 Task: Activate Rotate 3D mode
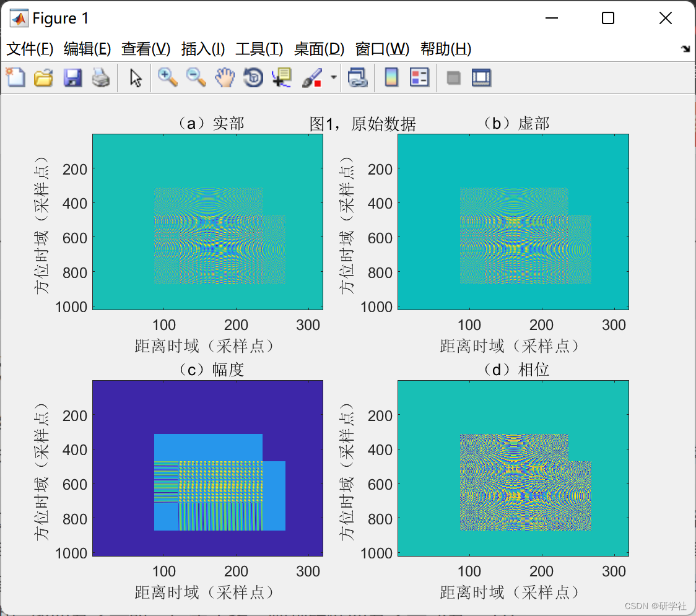click(x=253, y=77)
